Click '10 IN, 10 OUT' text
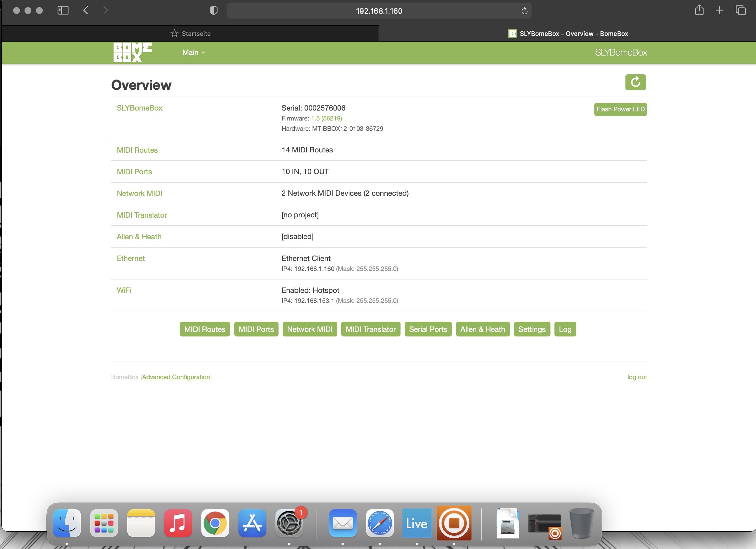The height and width of the screenshot is (549, 756). (305, 172)
